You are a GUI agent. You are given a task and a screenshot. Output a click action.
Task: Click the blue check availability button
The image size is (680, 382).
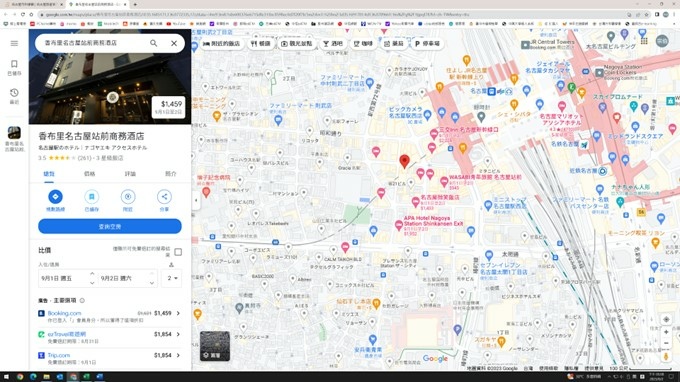(110, 226)
